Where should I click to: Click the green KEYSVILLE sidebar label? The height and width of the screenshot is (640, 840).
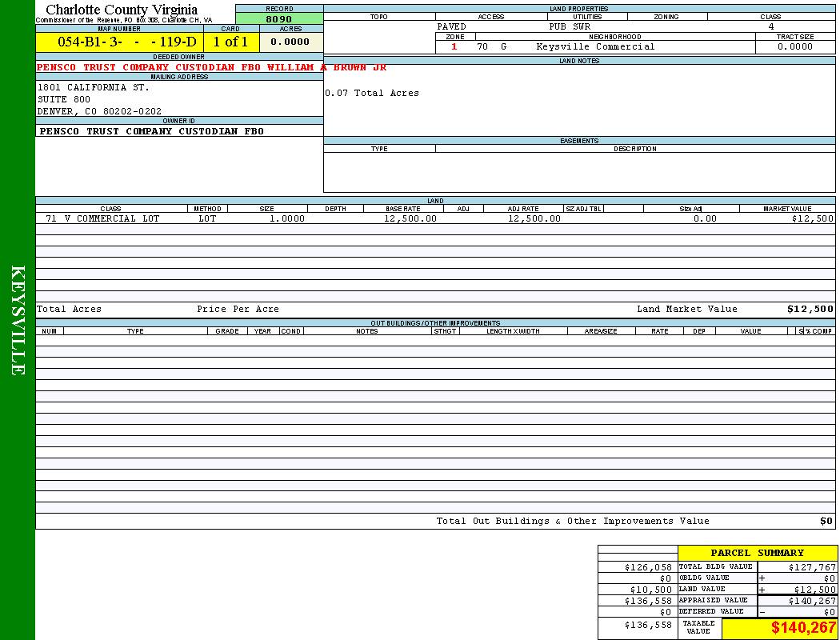(18, 320)
